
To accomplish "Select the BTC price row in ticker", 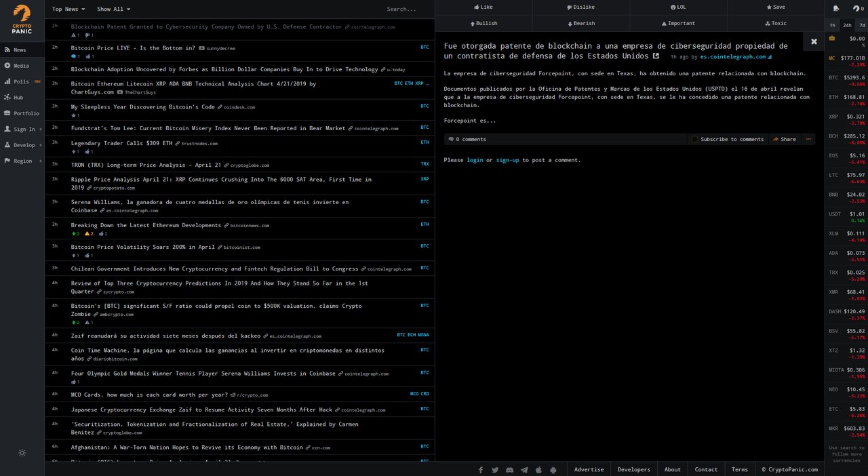I will tap(846, 81).
